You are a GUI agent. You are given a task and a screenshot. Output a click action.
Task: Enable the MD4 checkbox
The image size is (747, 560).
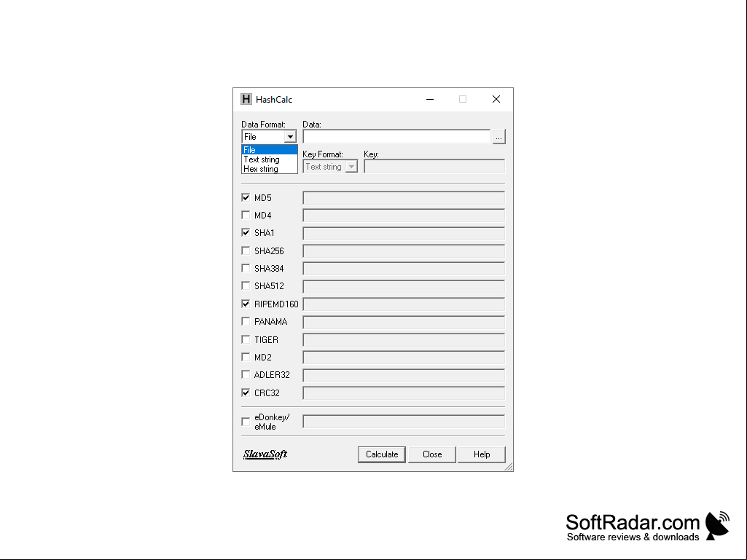pyautogui.click(x=246, y=216)
